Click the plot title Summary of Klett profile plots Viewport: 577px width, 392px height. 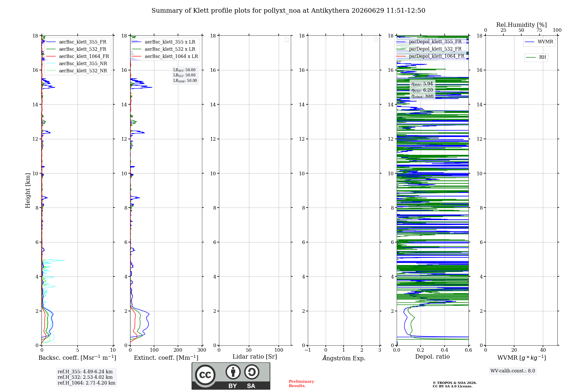288,11
